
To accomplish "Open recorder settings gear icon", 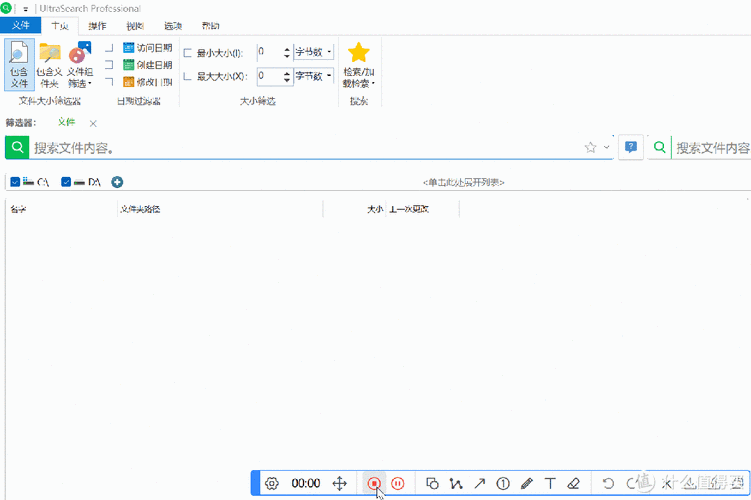I will point(272,483).
